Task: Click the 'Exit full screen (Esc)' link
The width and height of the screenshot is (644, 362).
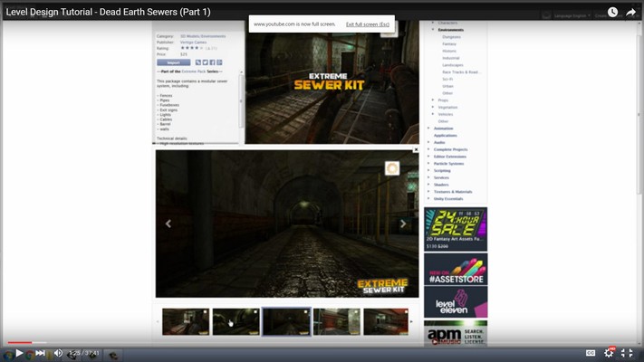Action: pos(368,24)
